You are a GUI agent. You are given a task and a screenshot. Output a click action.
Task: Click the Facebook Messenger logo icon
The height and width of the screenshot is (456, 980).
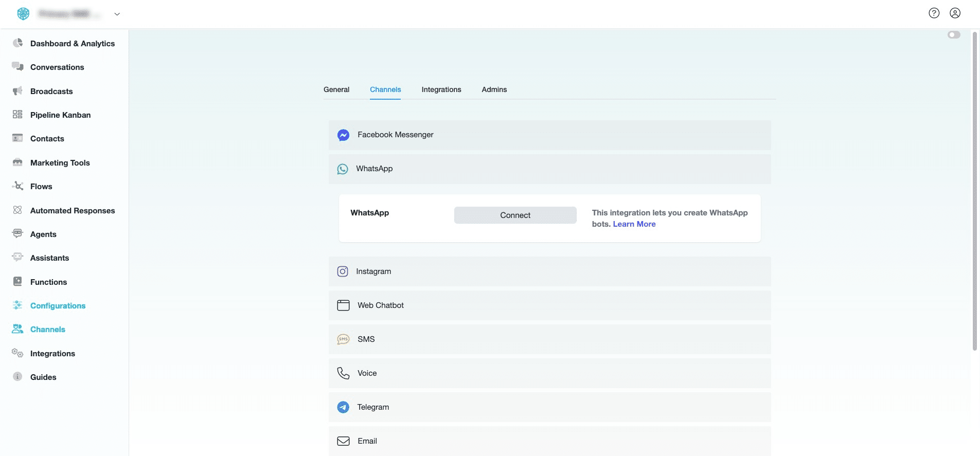(x=343, y=135)
